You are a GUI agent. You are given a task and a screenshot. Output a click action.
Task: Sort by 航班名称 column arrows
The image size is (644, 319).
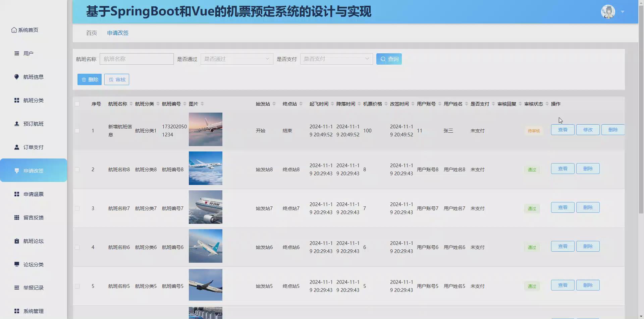[131, 104]
